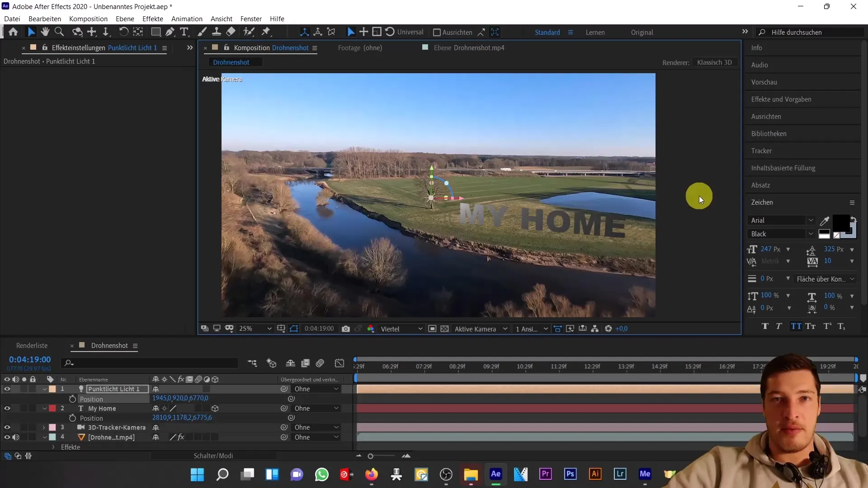Screen dimensions: 868x488
Task: Select the Zoom magnifier tool
Action: click(x=59, y=32)
